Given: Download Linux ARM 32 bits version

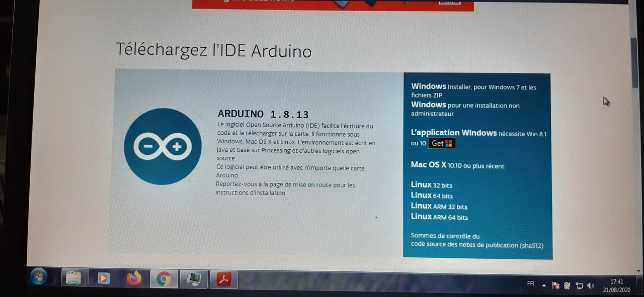Looking at the screenshot, I should point(439,206).
